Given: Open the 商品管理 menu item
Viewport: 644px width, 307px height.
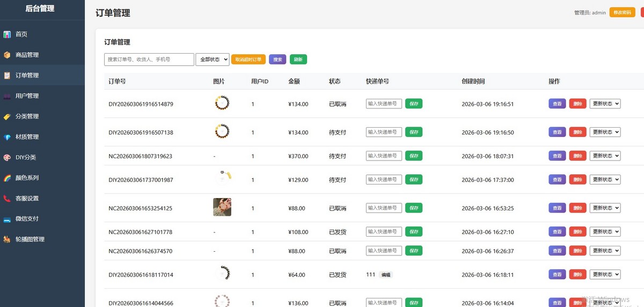Looking at the screenshot, I should pyautogui.click(x=42, y=55).
